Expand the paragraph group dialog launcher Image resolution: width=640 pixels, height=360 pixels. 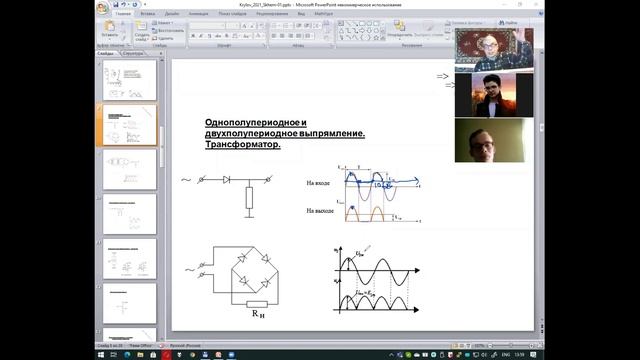pyautogui.click(x=331, y=46)
